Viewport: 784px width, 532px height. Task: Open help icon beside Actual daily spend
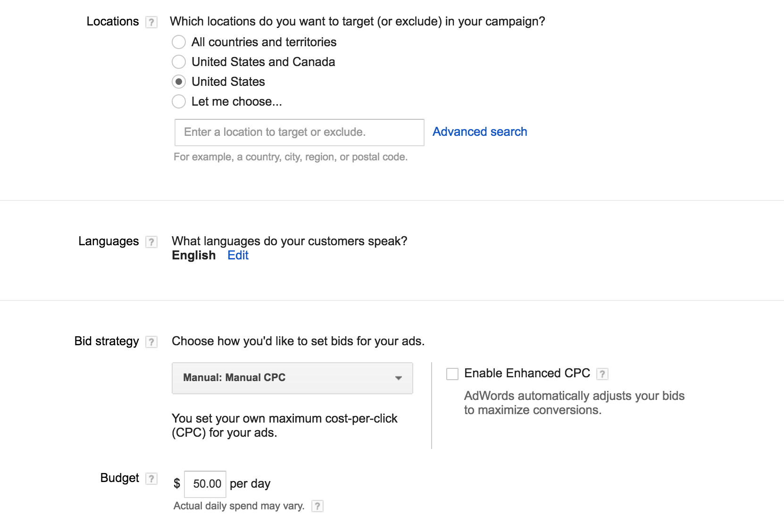(317, 506)
